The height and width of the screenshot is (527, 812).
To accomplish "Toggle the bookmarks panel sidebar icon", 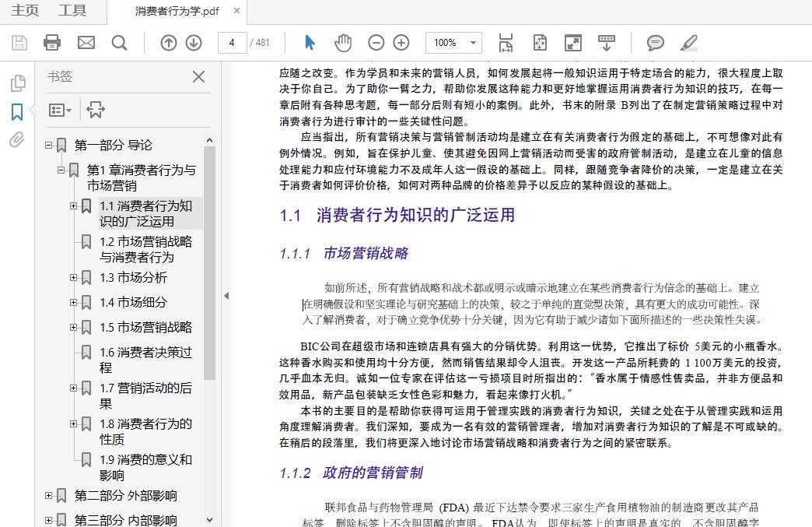I will (x=16, y=112).
